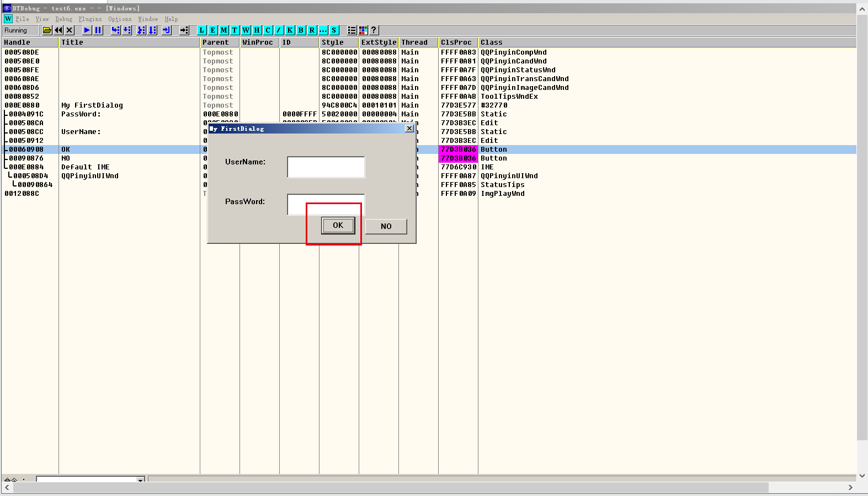Click the Trace over icon
This screenshot has height=496, width=868.
pyautogui.click(x=152, y=30)
